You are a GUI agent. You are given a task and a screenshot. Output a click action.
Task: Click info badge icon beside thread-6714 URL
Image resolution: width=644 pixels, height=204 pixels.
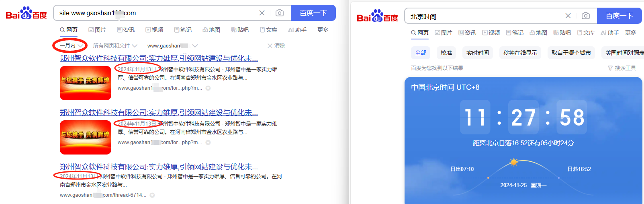[x=152, y=195]
